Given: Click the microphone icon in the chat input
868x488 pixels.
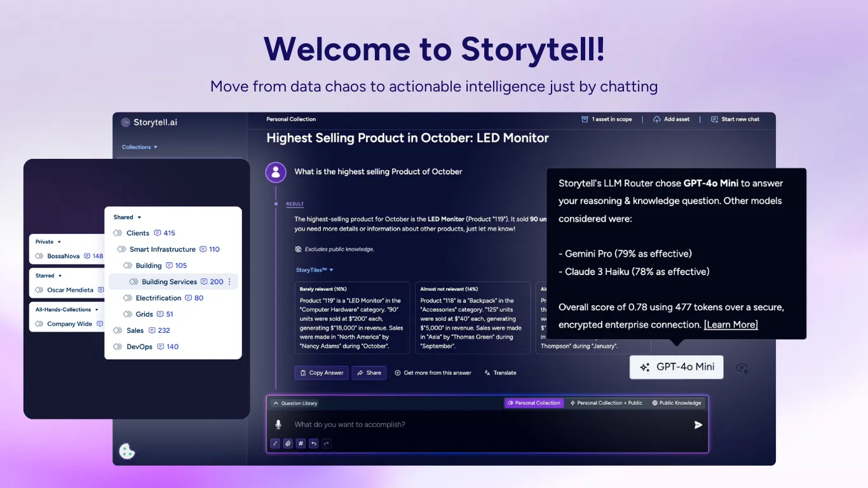Looking at the screenshot, I should pos(278,424).
